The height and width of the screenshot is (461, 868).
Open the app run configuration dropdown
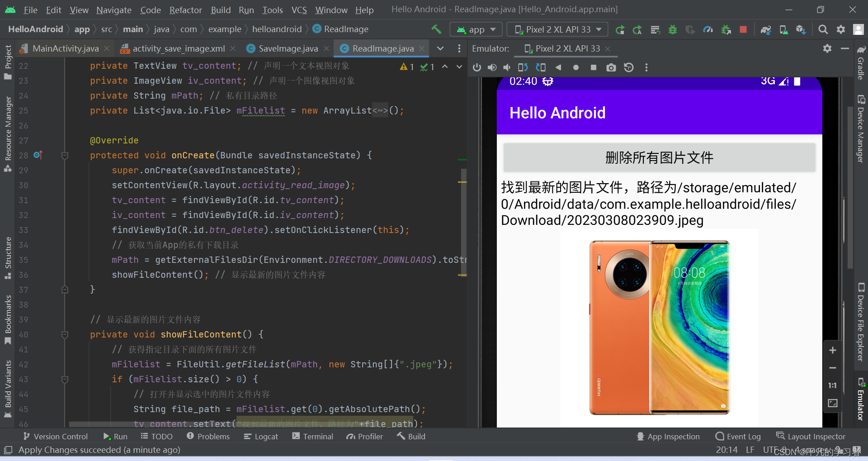tap(476, 29)
